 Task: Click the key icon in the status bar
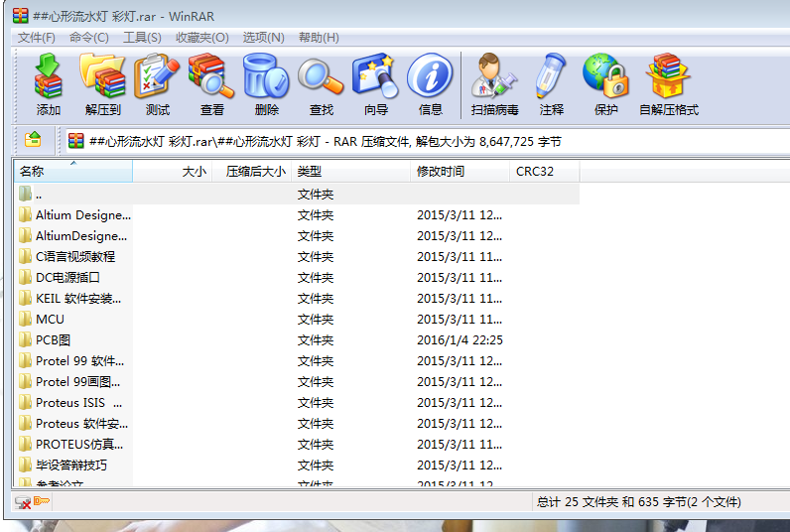click(x=42, y=501)
